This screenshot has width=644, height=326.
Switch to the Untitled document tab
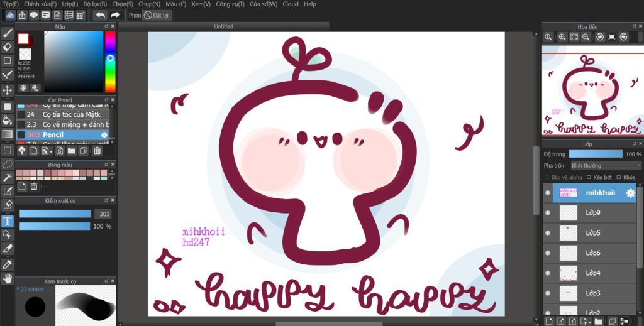(x=223, y=26)
